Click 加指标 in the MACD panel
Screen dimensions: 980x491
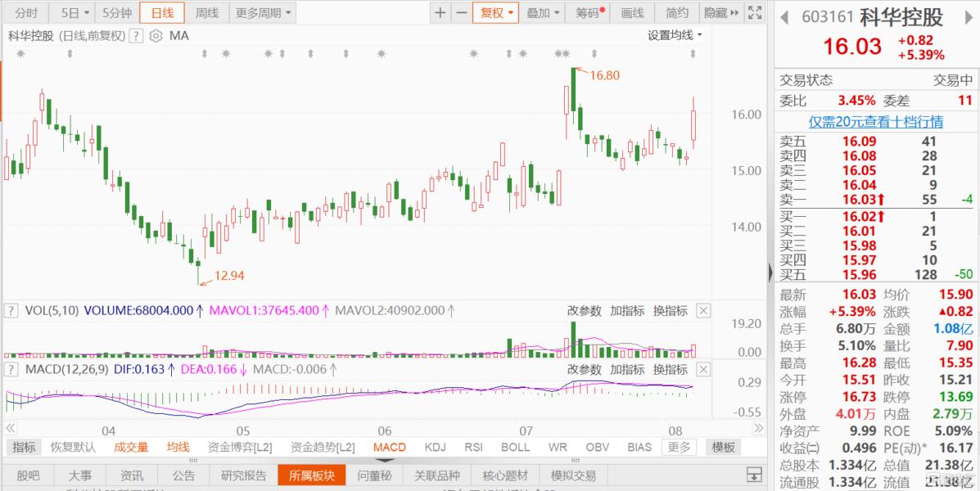click(627, 369)
